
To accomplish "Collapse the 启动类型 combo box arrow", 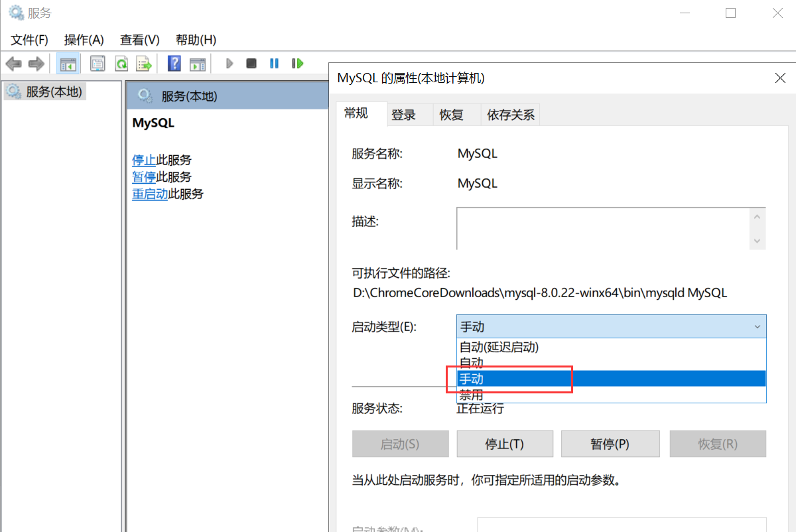I will 758,326.
